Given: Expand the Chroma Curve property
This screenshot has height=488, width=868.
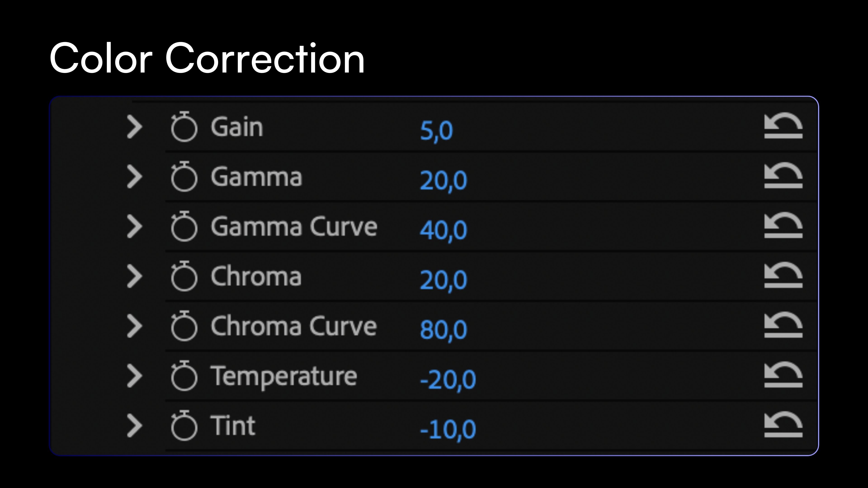Looking at the screenshot, I should (134, 326).
